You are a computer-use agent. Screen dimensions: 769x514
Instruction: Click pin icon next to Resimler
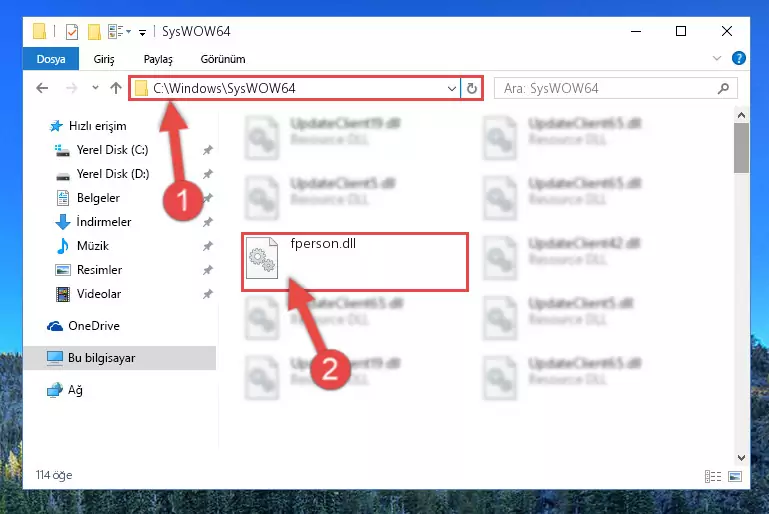pyautogui.click(x=208, y=270)
